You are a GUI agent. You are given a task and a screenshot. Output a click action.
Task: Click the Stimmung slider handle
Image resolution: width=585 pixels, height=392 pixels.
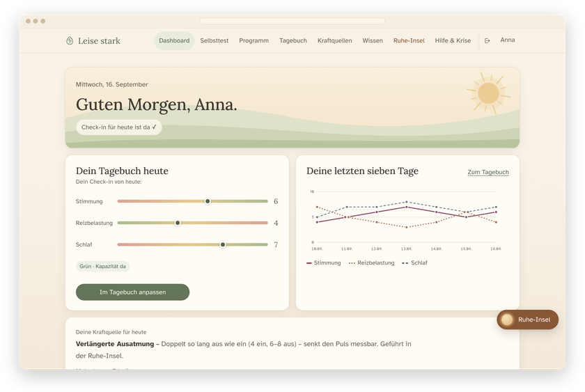pos(208,201)
